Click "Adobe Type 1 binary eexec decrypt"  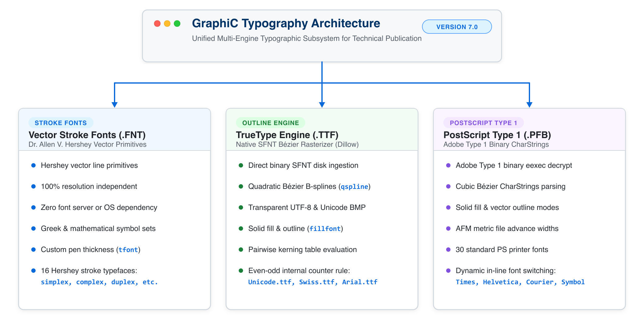click(514, 166)
